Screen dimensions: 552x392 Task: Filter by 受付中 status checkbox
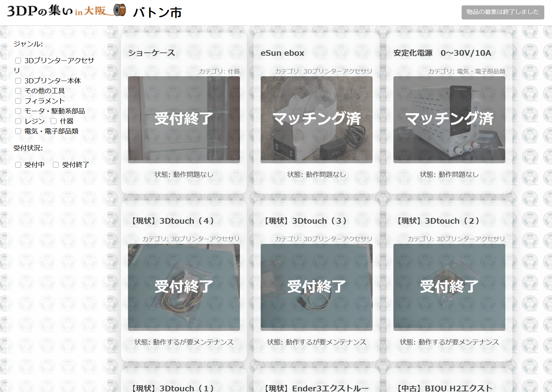point(18,165)
